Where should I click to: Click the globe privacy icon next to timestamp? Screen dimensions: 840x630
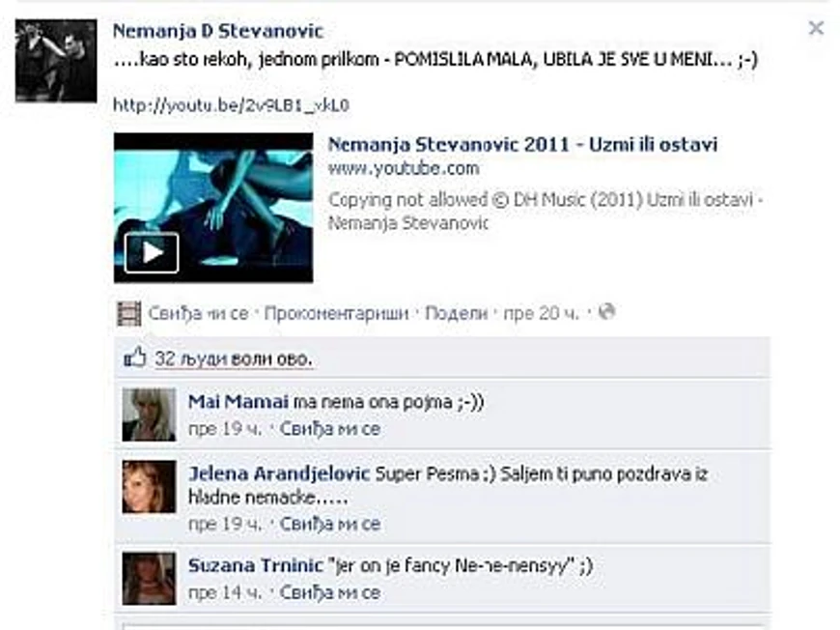pos(606,311)
